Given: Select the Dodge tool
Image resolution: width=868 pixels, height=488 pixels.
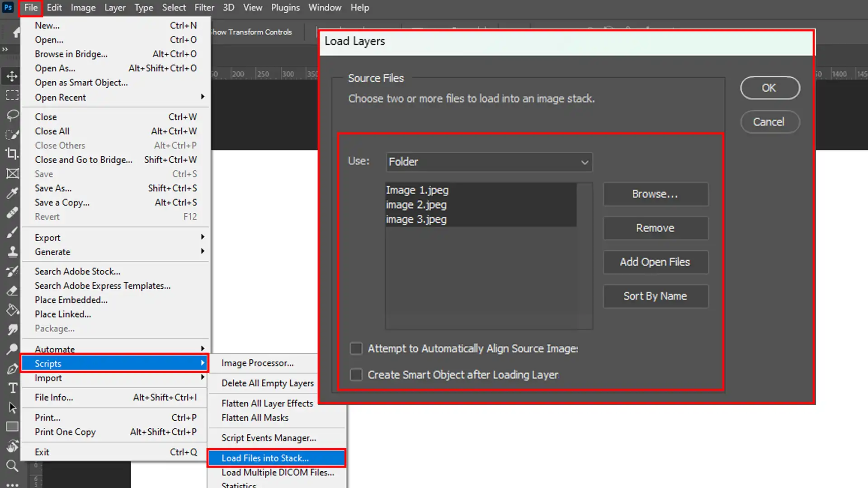Looking at the screenshot, I should point(12,349).
